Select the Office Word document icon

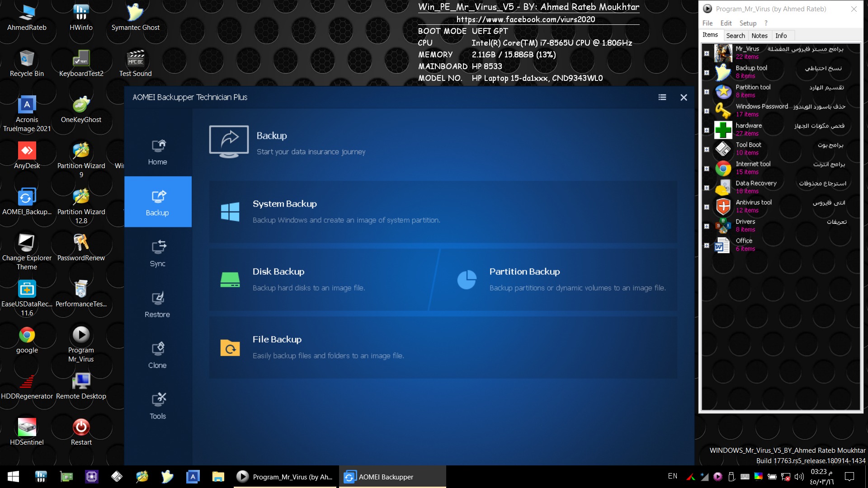pyautogui.click(x=723, y=245)
